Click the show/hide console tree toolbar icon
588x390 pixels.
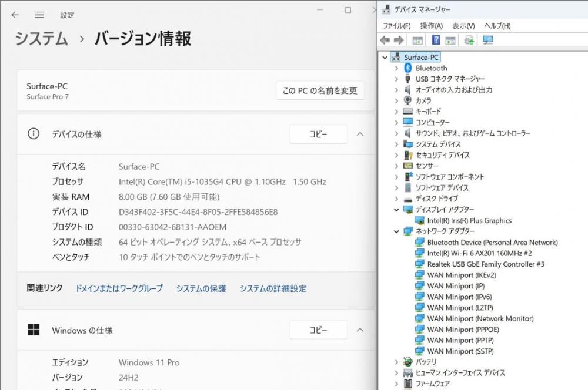[x=417, y=40]
